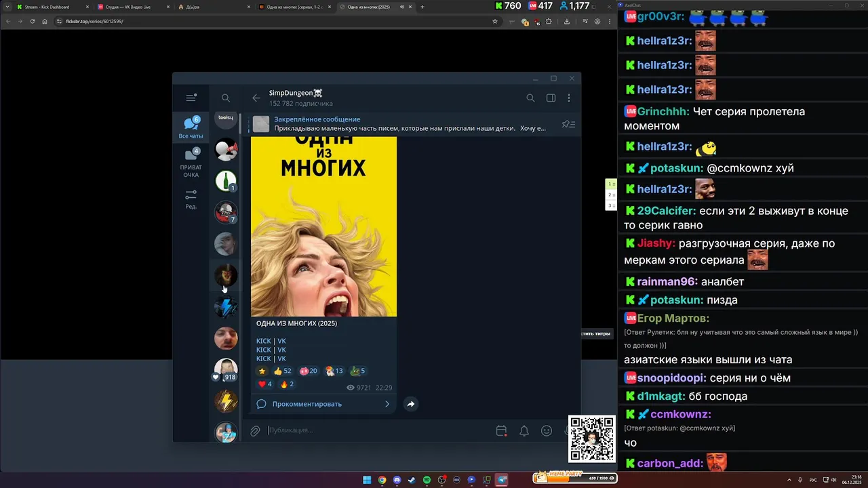Open Telegram from the taskbar
868x488 pixels.
point(502,480)
